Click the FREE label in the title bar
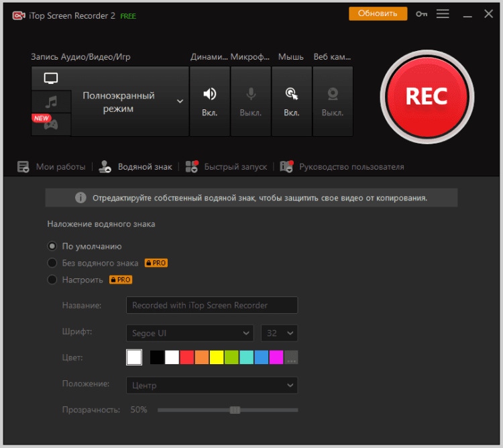 [x=128, y=16]
